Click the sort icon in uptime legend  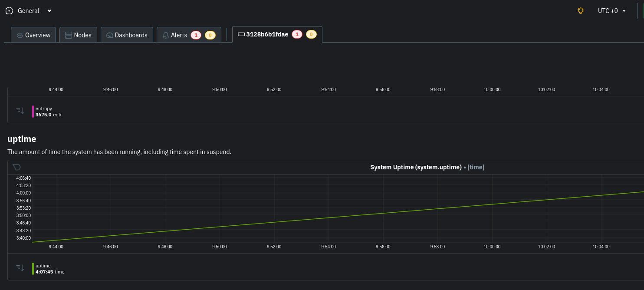click(x=20, y=268)
